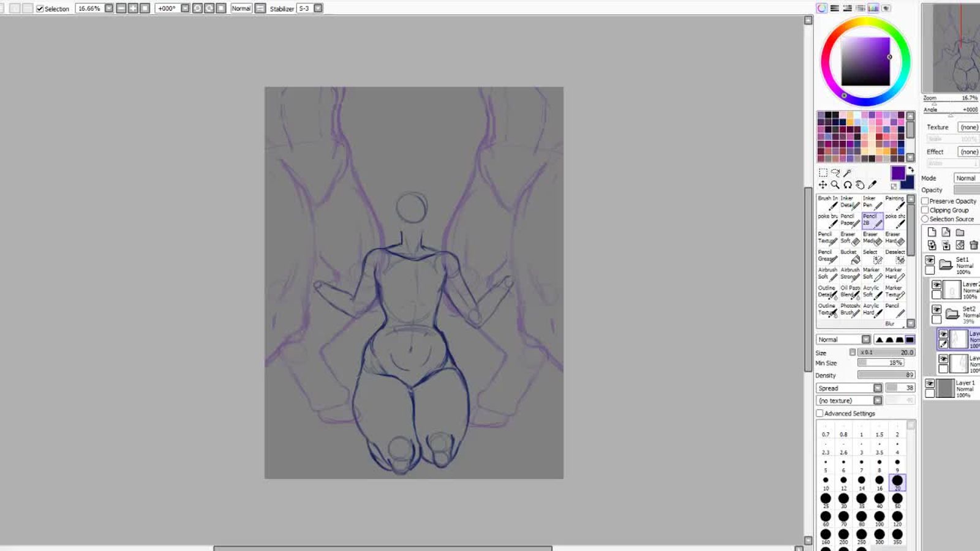The height and width of the screenshot is (551, 980).
Task: Hide the Set2 layer folder
Action: (x=937, y=310)
